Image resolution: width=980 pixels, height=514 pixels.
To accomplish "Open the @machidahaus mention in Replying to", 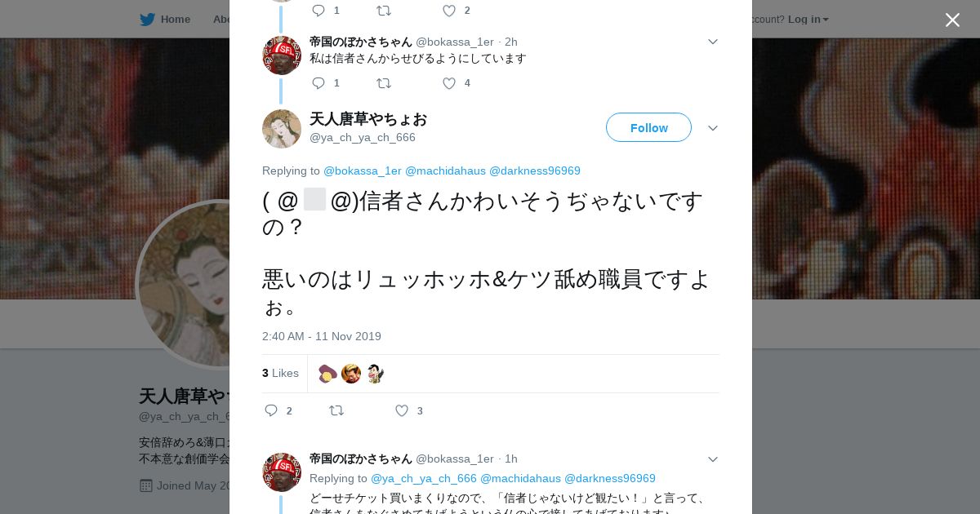I will (x=445, y=171).
